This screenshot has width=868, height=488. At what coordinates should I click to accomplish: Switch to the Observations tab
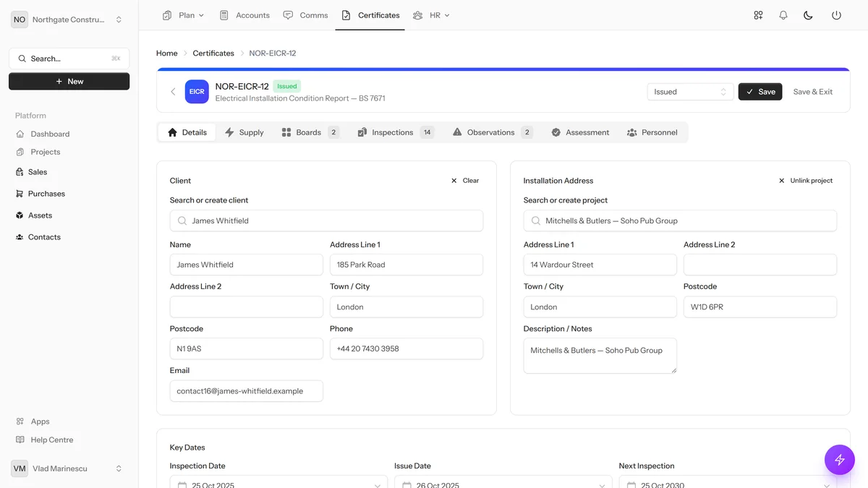(x=492, y=132)
